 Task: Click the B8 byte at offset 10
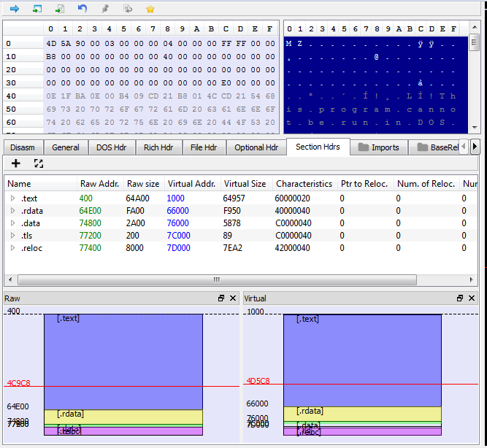coord(51,56)
